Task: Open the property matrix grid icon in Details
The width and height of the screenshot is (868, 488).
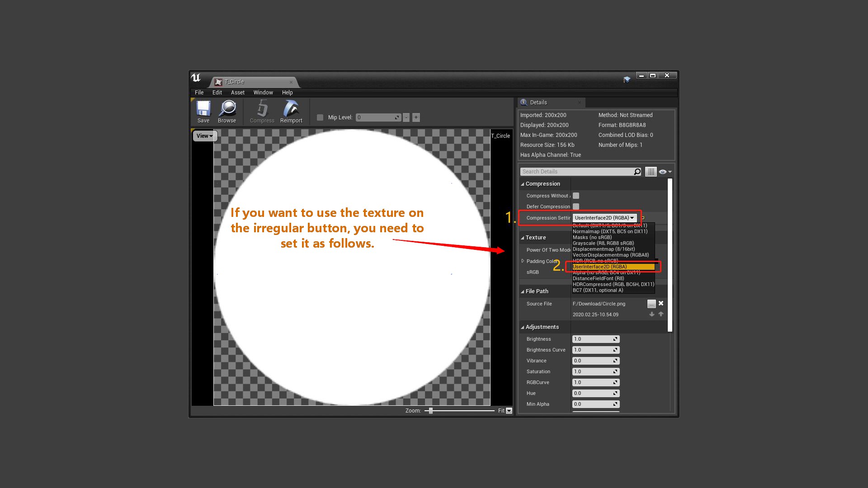Action: click(x=651, y=171)
